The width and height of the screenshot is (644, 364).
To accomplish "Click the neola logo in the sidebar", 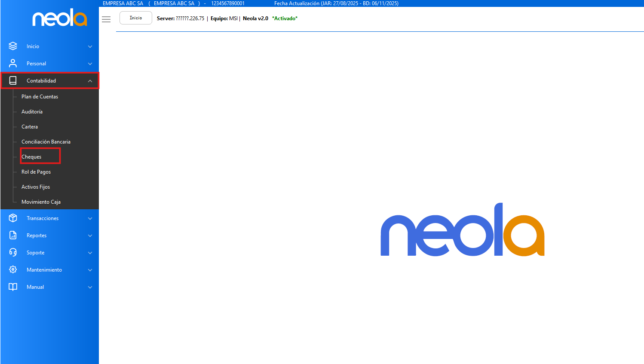I will coord(60,18).
